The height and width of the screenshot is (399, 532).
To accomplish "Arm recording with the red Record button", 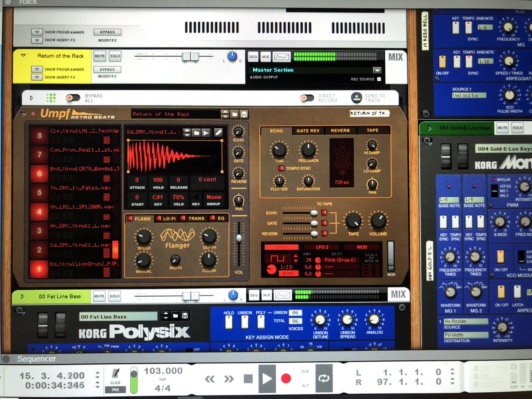I will pyautogui.click(x=286, y=378).
